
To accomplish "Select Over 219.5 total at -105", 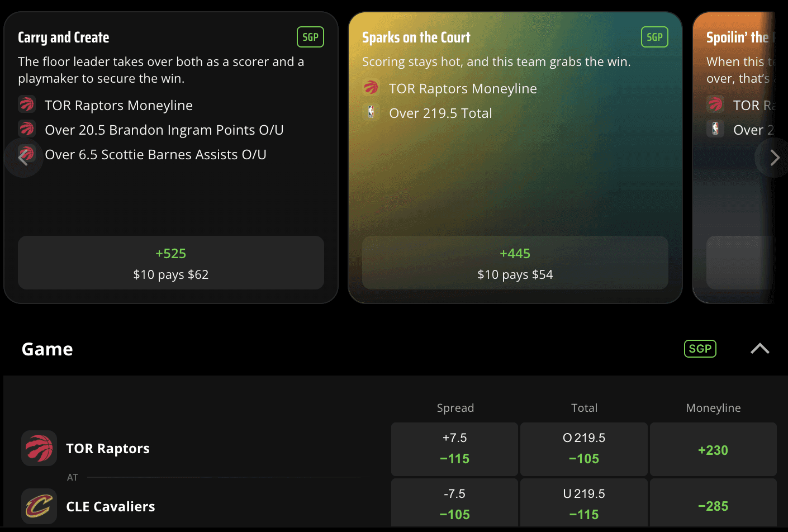I will 583,448.
